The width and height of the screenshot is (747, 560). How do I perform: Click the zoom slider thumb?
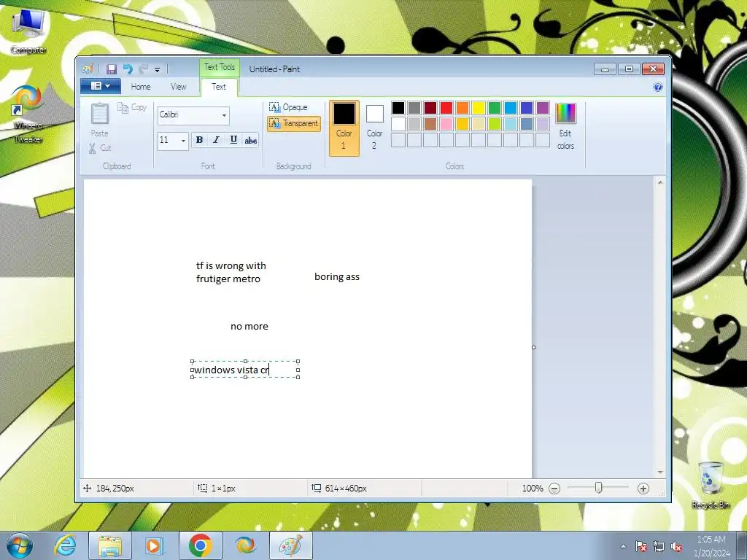click(x=599, y=488)
